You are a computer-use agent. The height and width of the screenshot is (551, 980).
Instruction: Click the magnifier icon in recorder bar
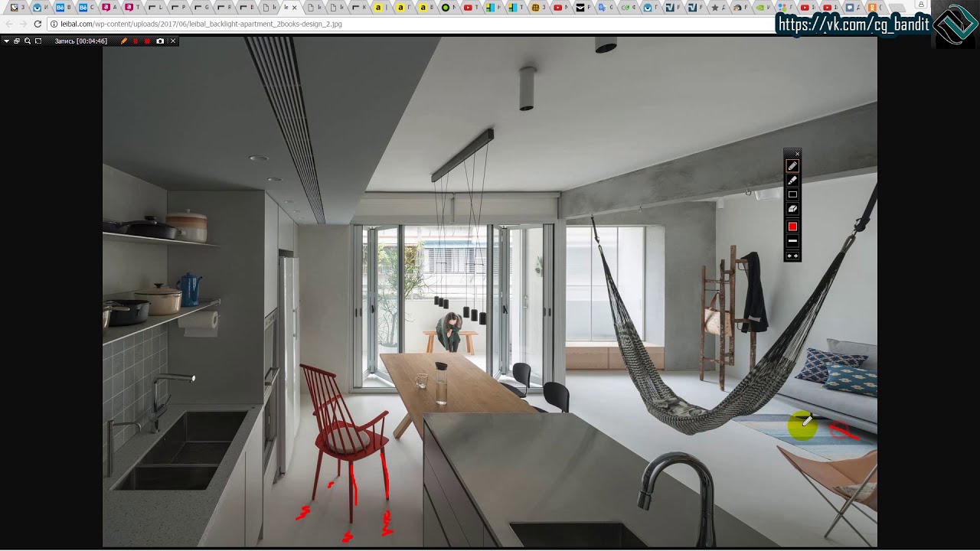click(28, 41)
